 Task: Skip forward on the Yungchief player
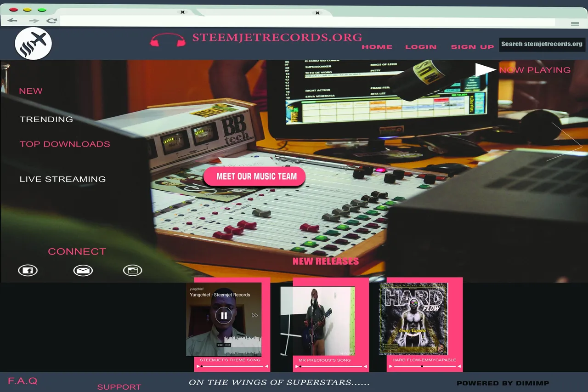pyautogui.click(x=254, y=315)
